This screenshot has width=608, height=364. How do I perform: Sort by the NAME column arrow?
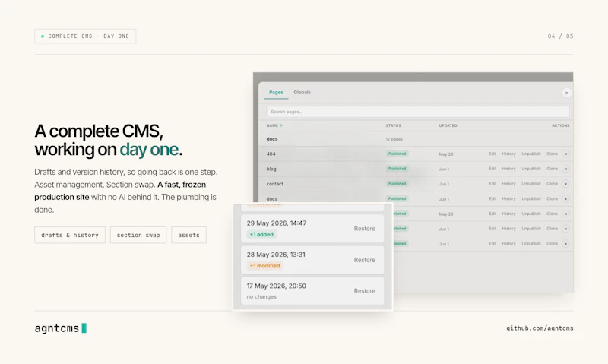(x=281, y=125)
